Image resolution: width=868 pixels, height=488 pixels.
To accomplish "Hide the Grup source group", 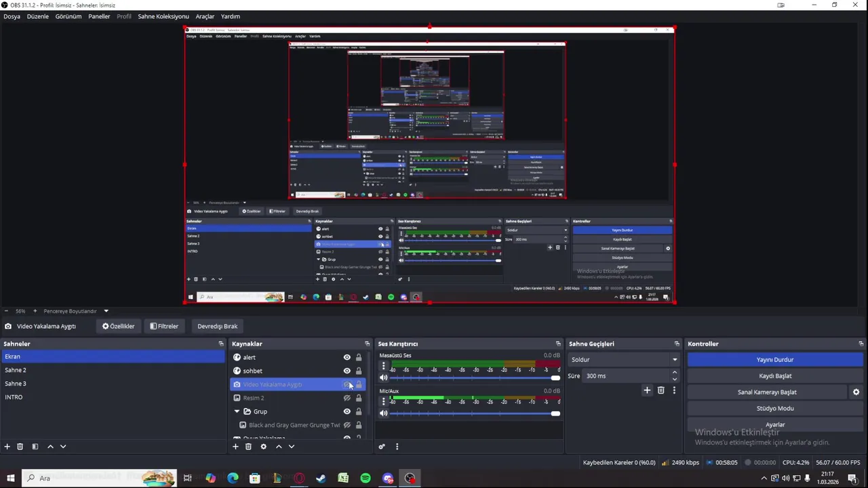I will coord(347,411).
